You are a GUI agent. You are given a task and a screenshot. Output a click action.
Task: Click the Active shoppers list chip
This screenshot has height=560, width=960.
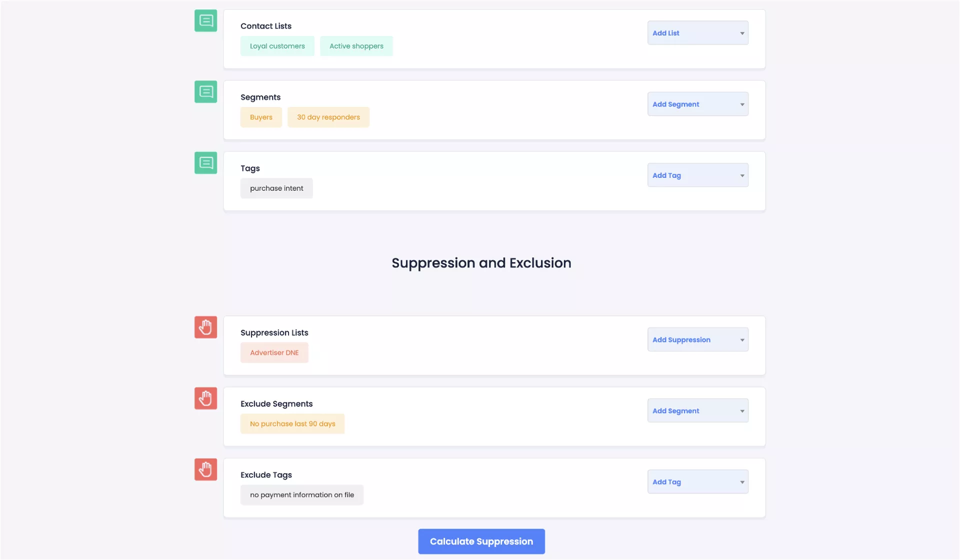click(356, 46)
